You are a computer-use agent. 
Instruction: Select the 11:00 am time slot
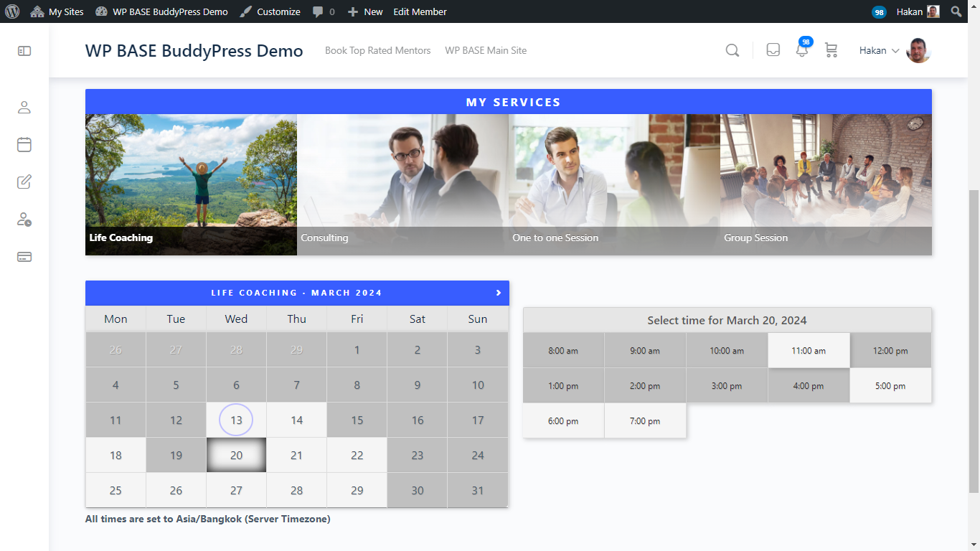pos(809,350)
